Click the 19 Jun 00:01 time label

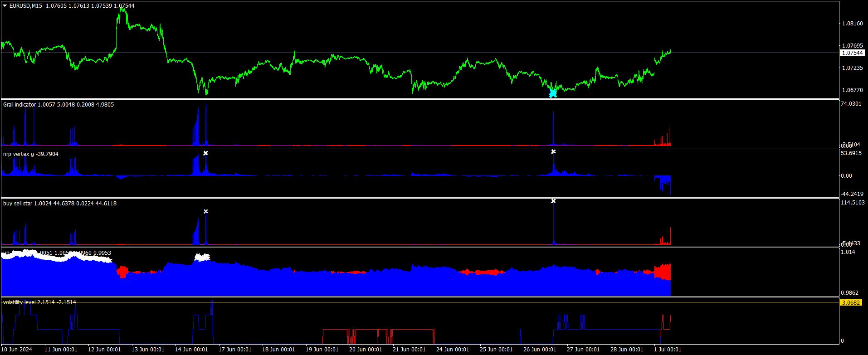point(322,350)
